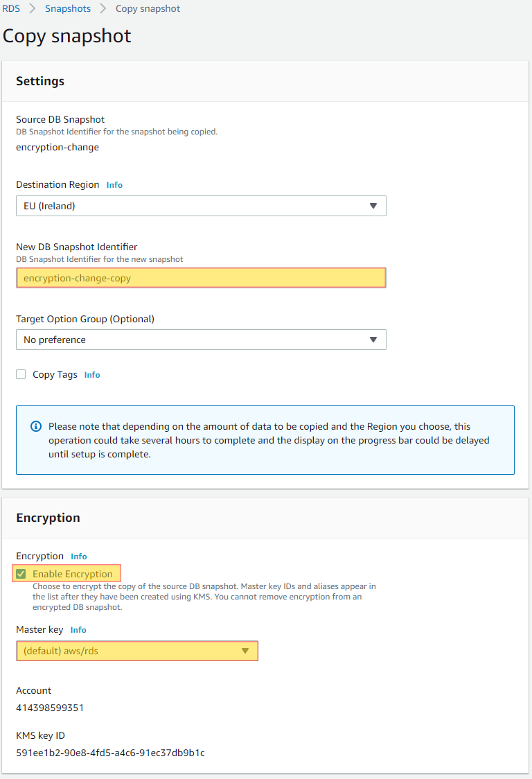
Task: Click the Destination Region dropdown arrow
Action: click(373, 206)
